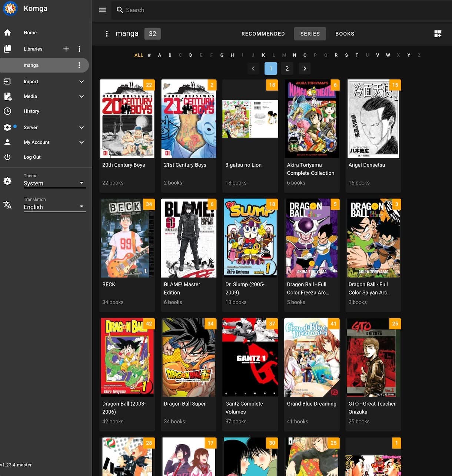Click the multi-select grid icon at top right
Image resolution: width=452 pixels, height=476 pixels.
pos(438,34)
